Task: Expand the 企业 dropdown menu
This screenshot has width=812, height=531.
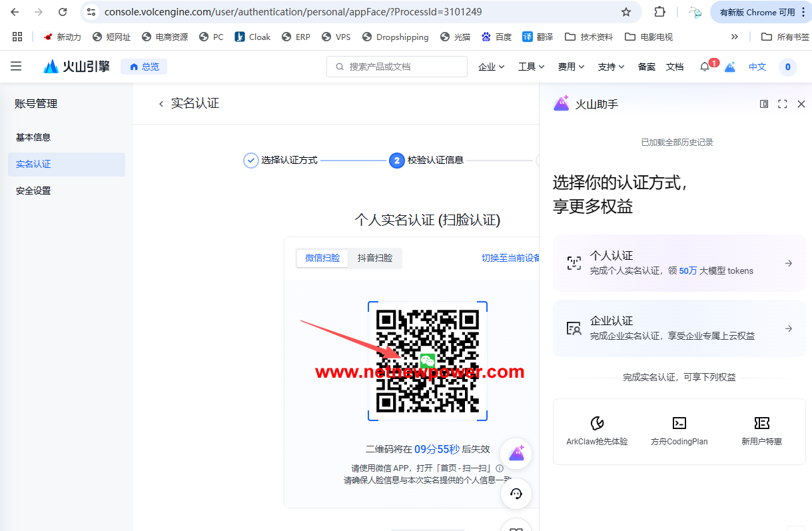Action: (x=491, y=67)
